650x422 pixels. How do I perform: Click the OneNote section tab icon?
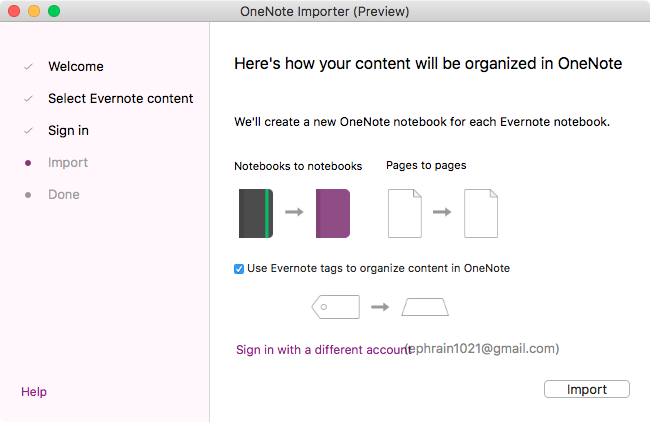pyautogui.click(x=425, y=306)
